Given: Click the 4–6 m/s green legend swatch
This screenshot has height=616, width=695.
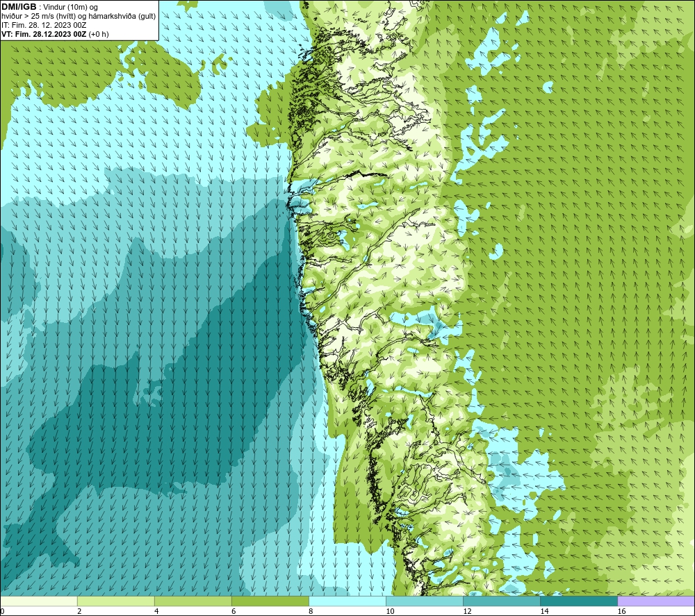Looking at the screenshot, I should tap(193, 601).
